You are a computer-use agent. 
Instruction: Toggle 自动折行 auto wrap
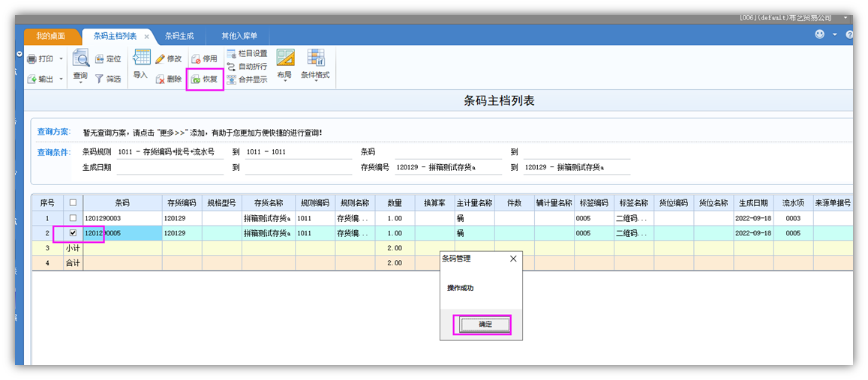click(x=248, y=67)
